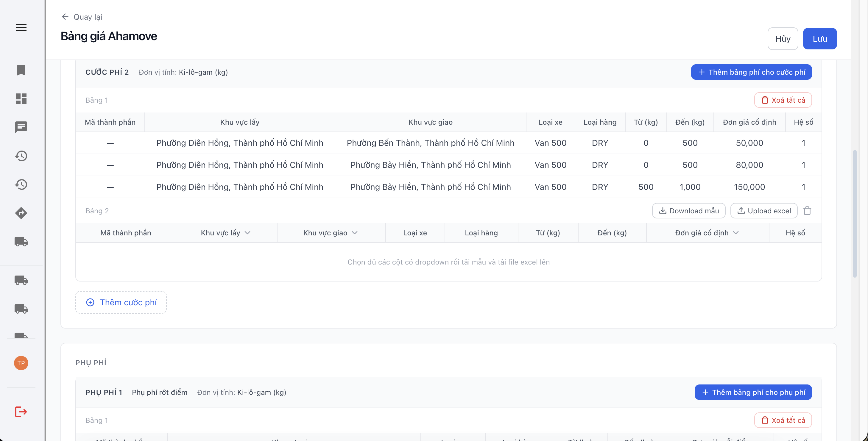
Task: Expand Khu vực lấy dropdown in Bảng 2
Action: 247,233
